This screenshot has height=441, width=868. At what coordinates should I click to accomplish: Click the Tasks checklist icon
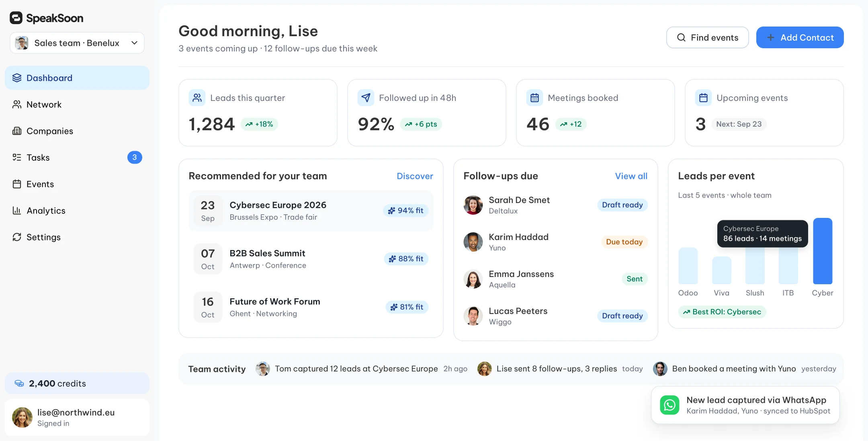click(17, 158)
